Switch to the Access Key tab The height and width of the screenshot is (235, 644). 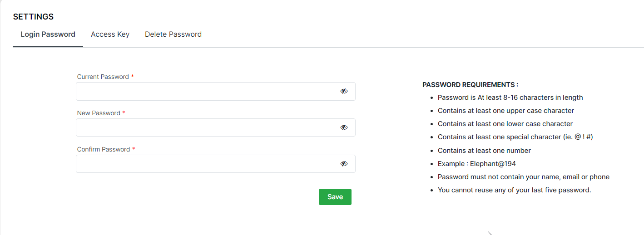pyautogui.click(x=110, y=34)
